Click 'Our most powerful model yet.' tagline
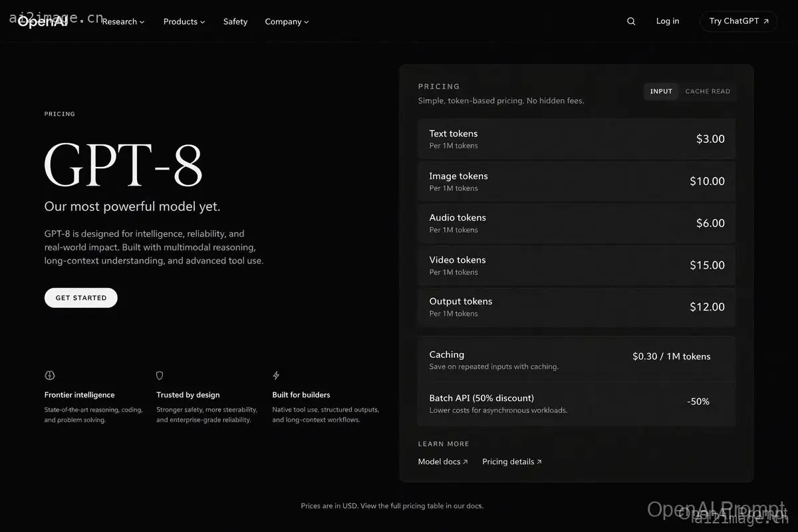This screenshot has width=798, height=532. (x=132, y=207)
